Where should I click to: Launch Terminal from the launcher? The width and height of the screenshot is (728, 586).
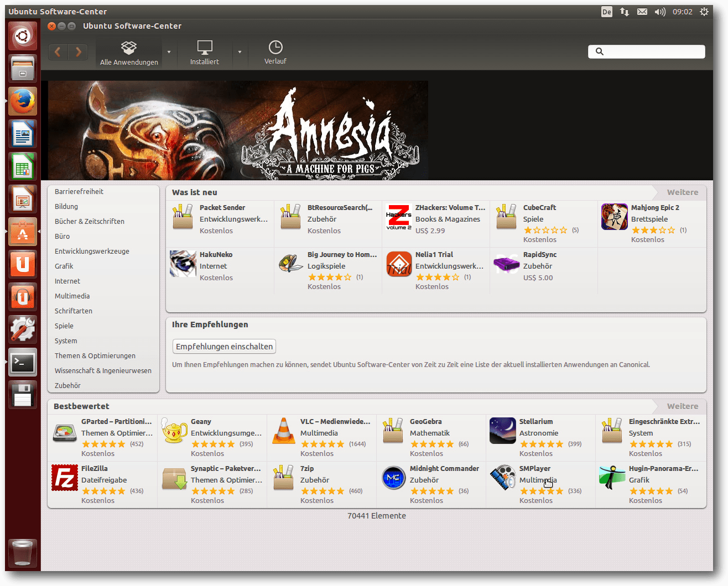pyautogui.click(x=23, y=362)
